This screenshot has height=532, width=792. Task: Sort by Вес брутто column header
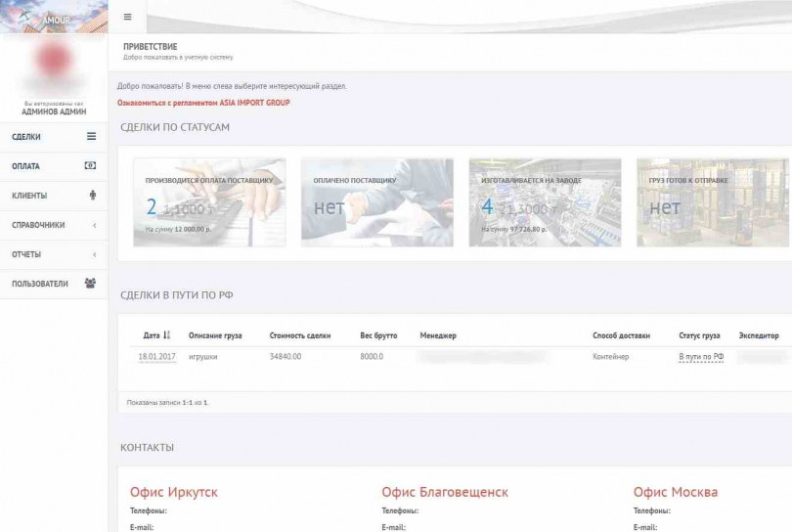(x=378, y=335)
